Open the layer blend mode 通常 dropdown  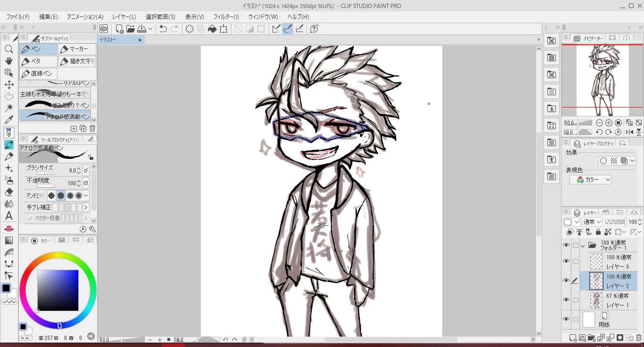pyautogui.click(x=592, y=222)
